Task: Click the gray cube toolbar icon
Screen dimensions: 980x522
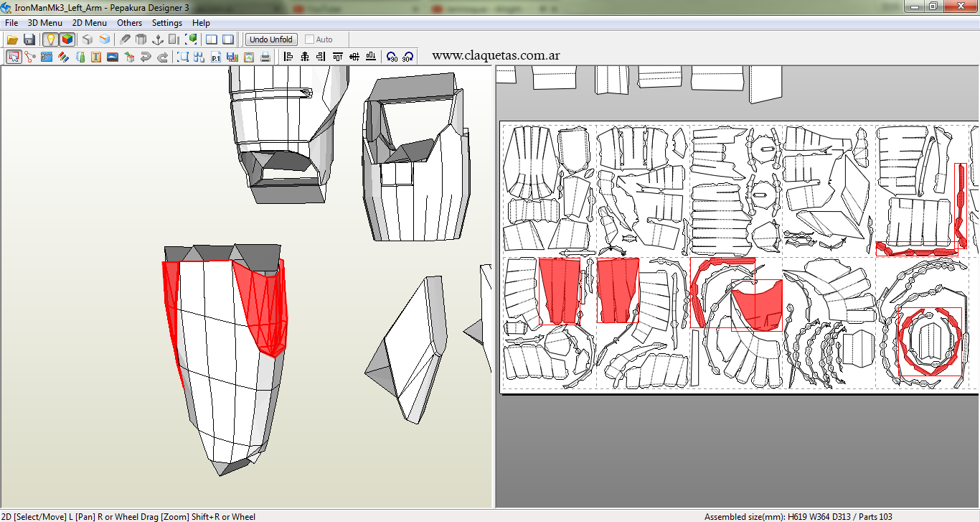Action: point(88,39)
